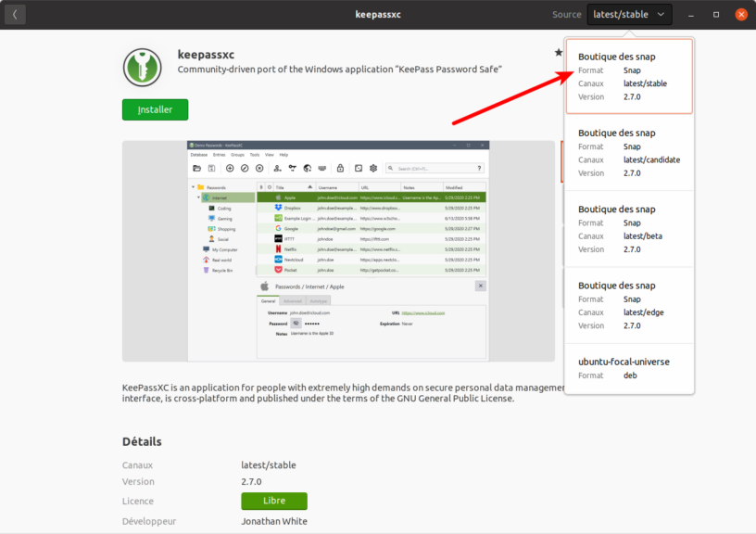
Task: Open a database via the folder toolbar icon
Action: pos(197,168)
